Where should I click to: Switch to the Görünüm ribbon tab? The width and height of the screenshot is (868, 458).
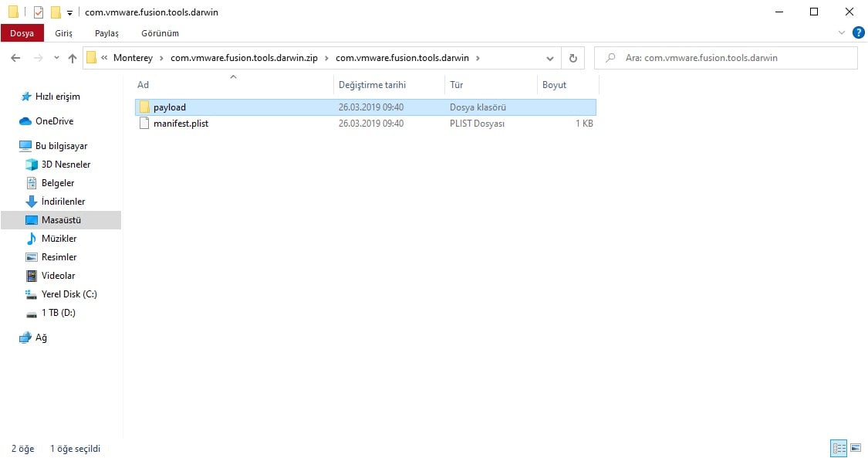(x=160, y=33)
